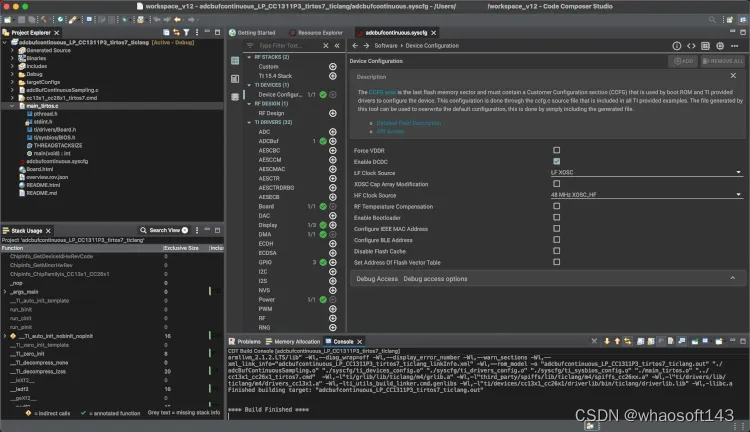750x432 pixels.
Task: Open device chip view icon in SysConfig
Action: coord(720,46)
